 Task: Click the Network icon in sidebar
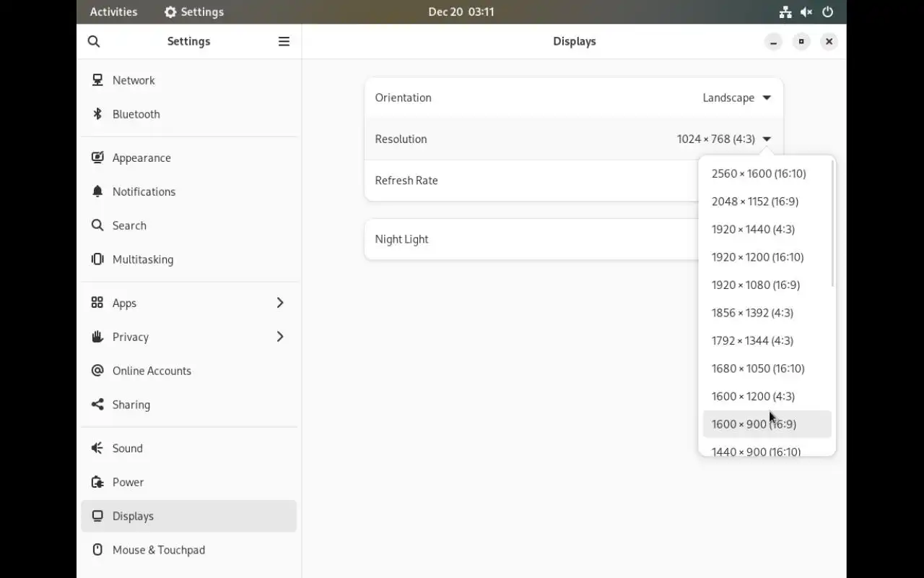pos(97,80)
